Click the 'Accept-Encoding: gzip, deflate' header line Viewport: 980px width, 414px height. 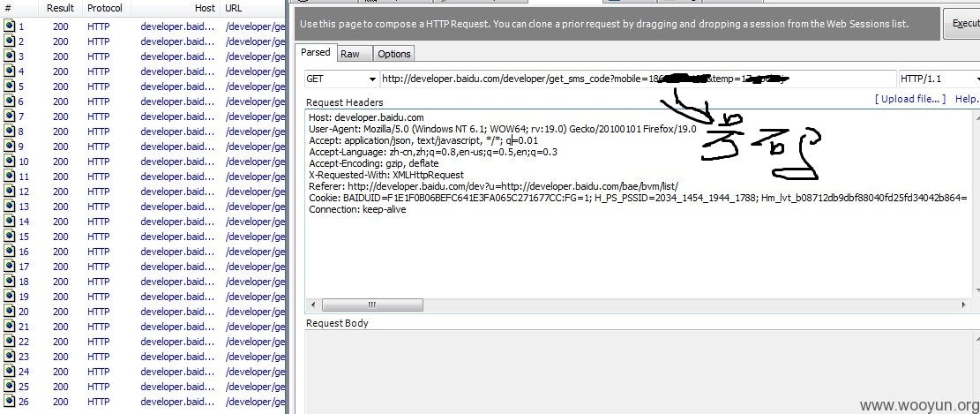[374, 163]
